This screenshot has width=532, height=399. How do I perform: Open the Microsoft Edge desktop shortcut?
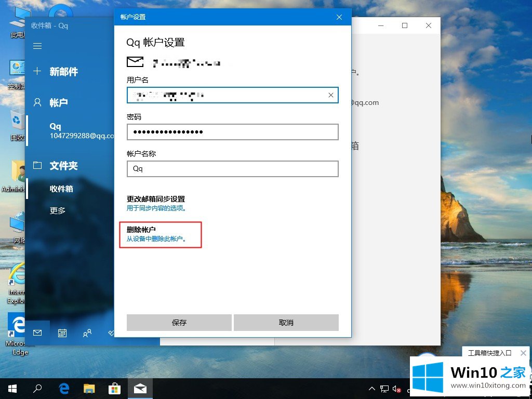tap(15, 334)
